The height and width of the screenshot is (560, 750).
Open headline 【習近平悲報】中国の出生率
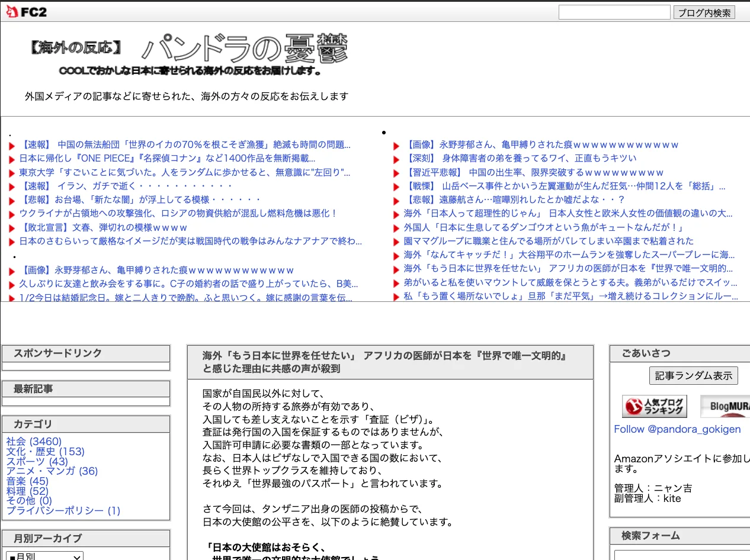click(x=534, y=172)
